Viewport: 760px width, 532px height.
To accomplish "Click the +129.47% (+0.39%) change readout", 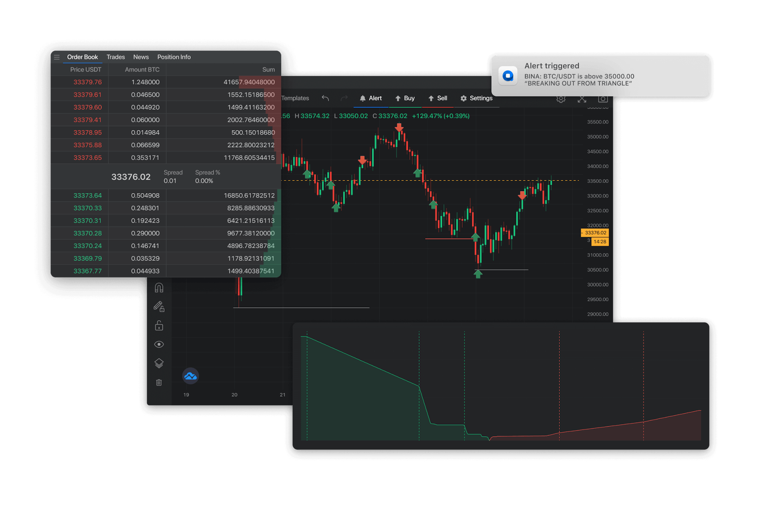I will tap(441, 116).
